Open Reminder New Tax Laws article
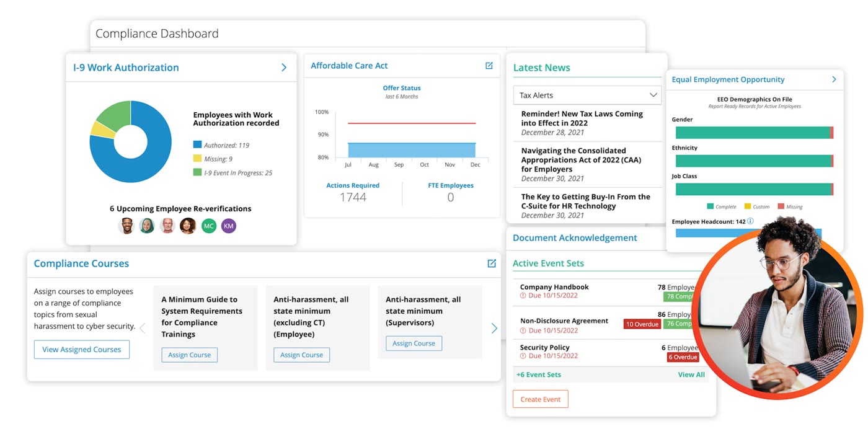Image resolution: width=868 pixels, height=434 pixels. click(x=582, y=118)
